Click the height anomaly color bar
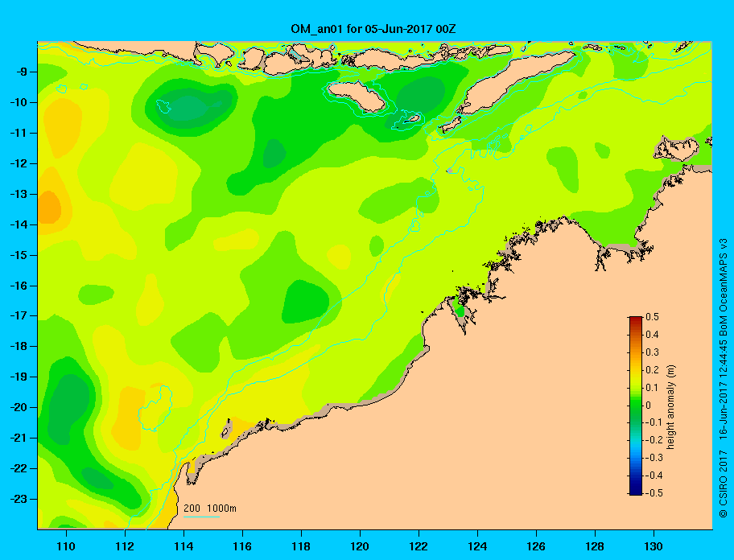 pyautogui.click(x=636, y=406)
